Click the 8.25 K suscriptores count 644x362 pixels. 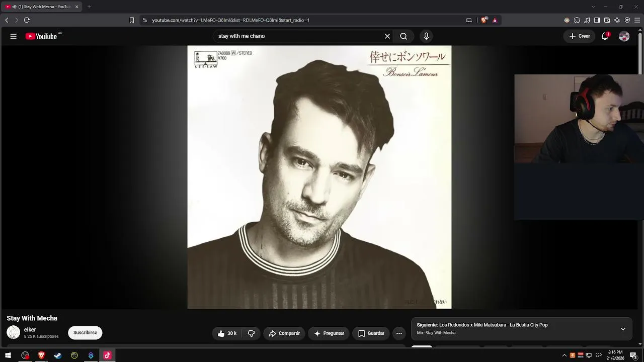(x=41, y=336)
